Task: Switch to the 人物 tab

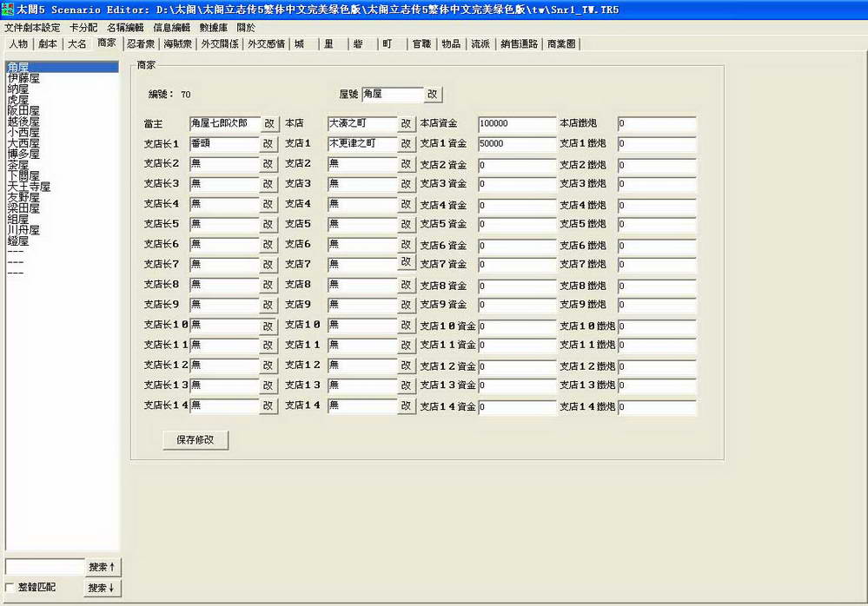Action: (18, 43)
